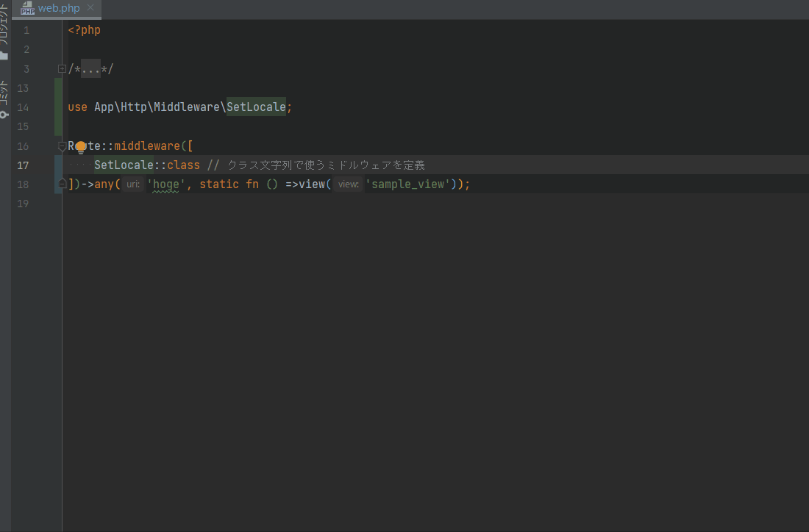Click the green added-lines gutter marker near line 14
Image resolution: width=809 pixels, height=532 pixels.
pyautogui.click(x=58, y=107)
